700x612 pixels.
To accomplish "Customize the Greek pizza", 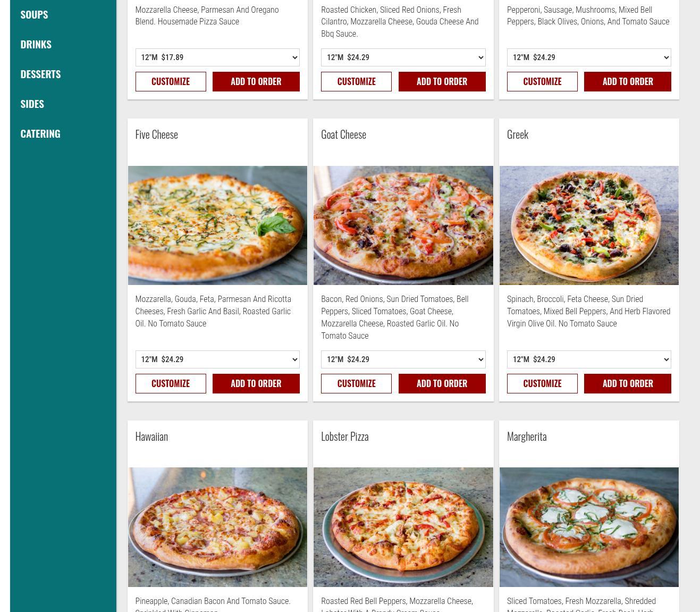I will tap(542, 383).
